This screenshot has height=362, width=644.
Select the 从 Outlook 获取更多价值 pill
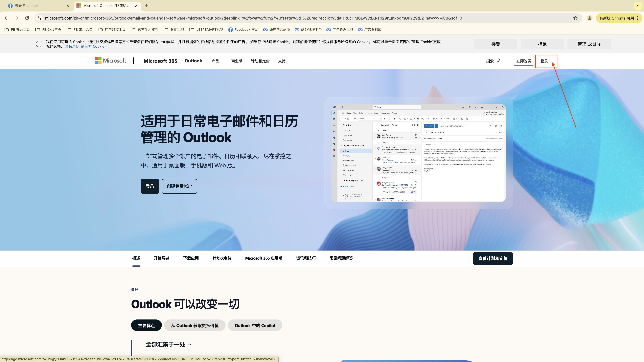pos(195,325)
